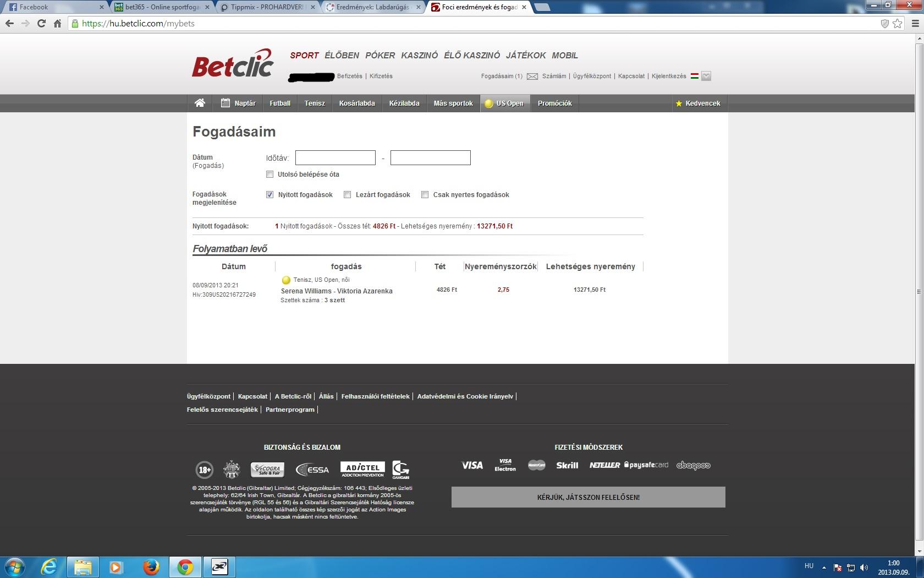Click the abaqoos payment logo

point(693,466)
